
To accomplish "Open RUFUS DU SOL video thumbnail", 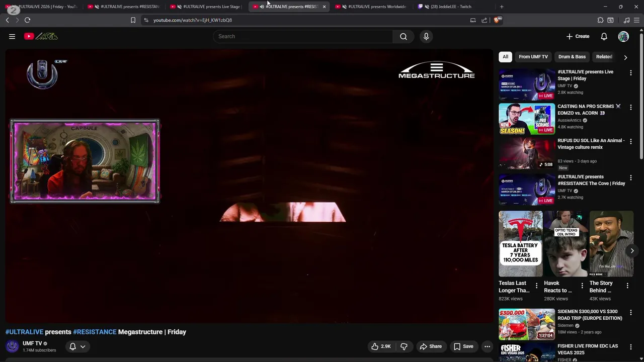I will tap(527, 154).
